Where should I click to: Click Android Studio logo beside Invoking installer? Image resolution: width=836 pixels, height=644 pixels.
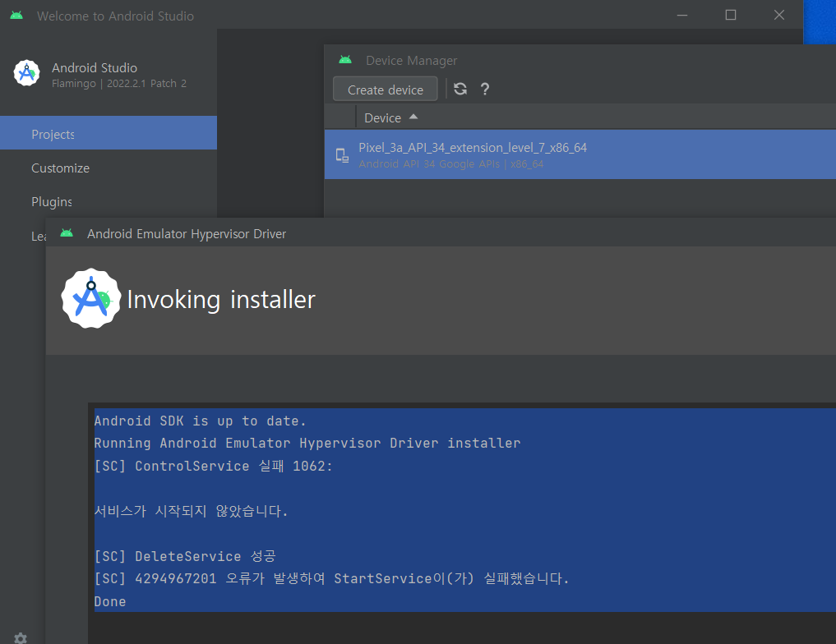tap(91, 298)
